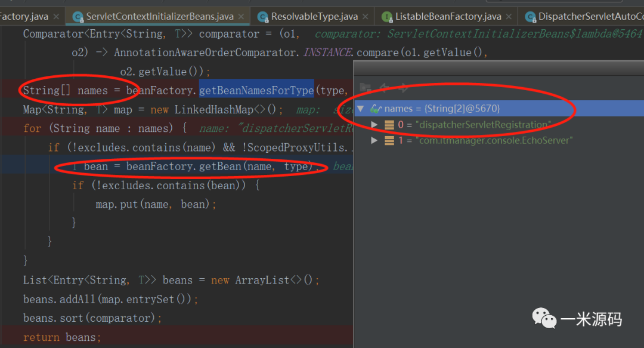Click the array element icon of item 0

point(389,125)
